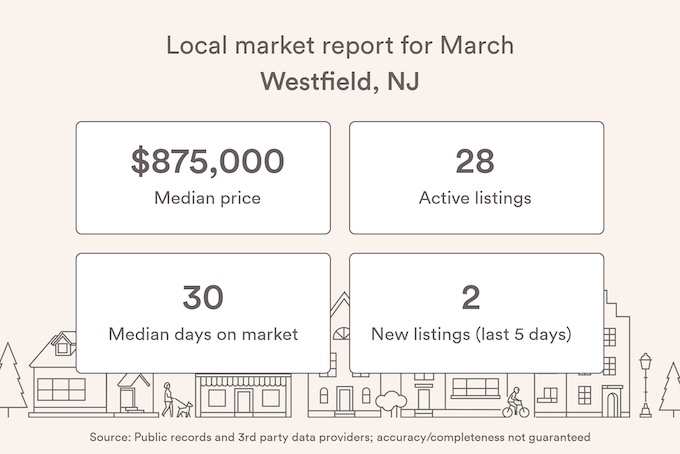This screenshot has height=454, width=680.
Task: Click the right pine tree illustration
Action: (670, 390)
